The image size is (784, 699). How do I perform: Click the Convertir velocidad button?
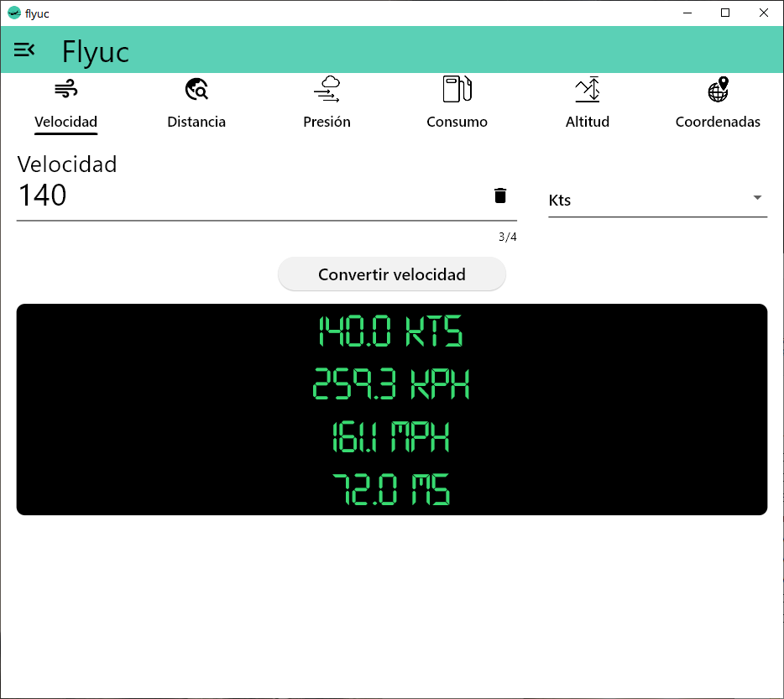click(x=392, y=274)
